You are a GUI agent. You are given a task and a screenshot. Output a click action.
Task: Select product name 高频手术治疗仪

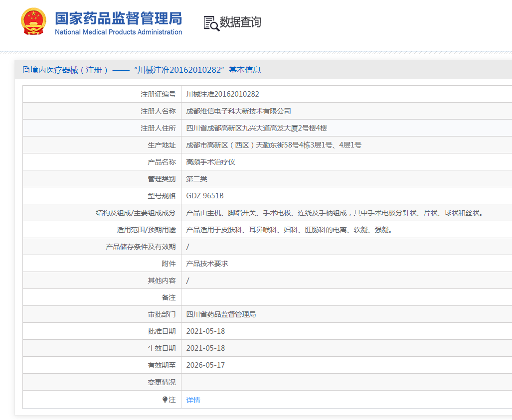(x=210, y=162)
